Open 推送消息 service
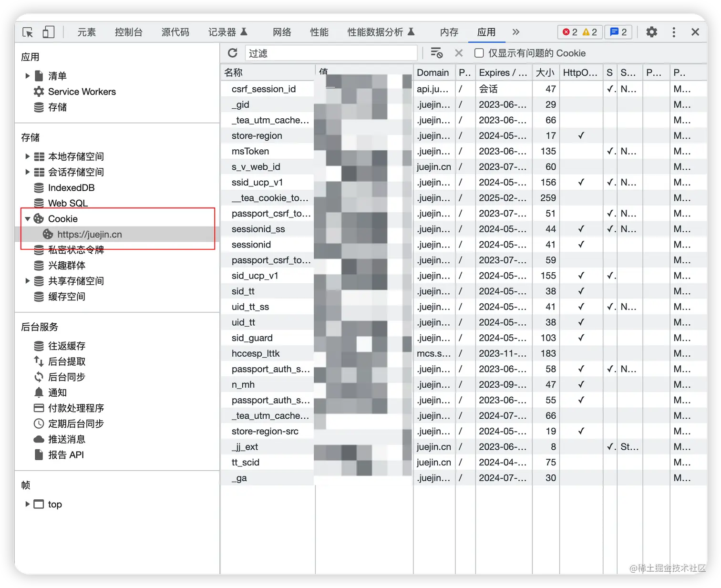Image resolution: width=721 pixels, height=588 pixels. point(67,439)
